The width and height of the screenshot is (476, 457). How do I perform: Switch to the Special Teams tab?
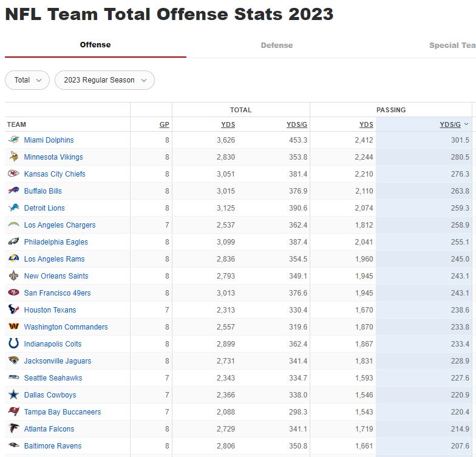coord(452,45)
